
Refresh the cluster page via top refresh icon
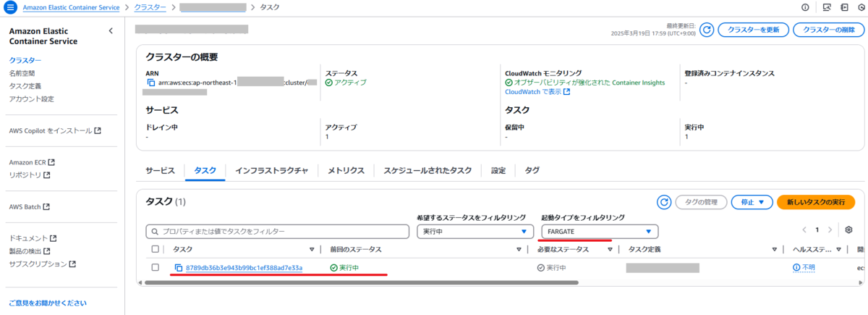point(707,30)
